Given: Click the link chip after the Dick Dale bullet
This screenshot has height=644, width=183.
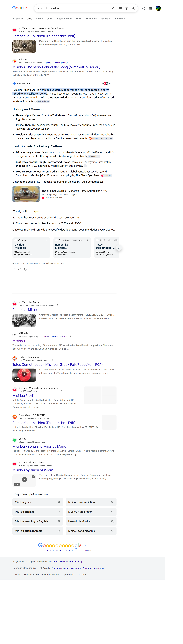Looking at the screenshot, I should point(85,166).
